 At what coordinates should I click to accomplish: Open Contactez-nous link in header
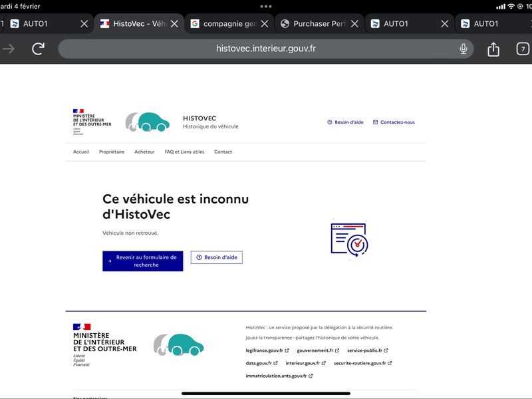(x=394, y=122)
